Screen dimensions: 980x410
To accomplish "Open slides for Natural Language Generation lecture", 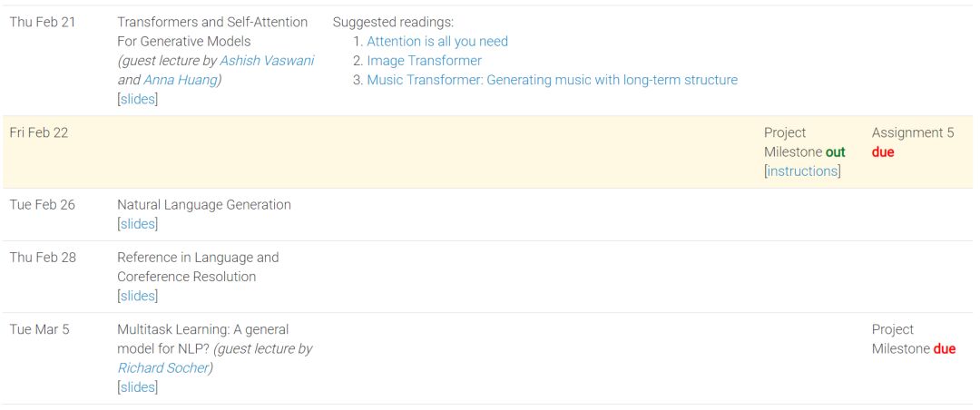I will click(x=138, y=224).
